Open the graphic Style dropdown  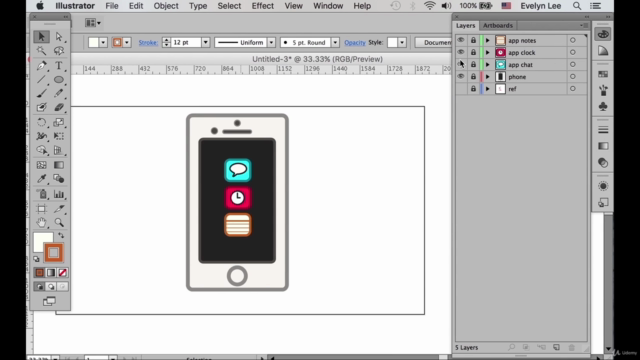(x=402, y=42)
